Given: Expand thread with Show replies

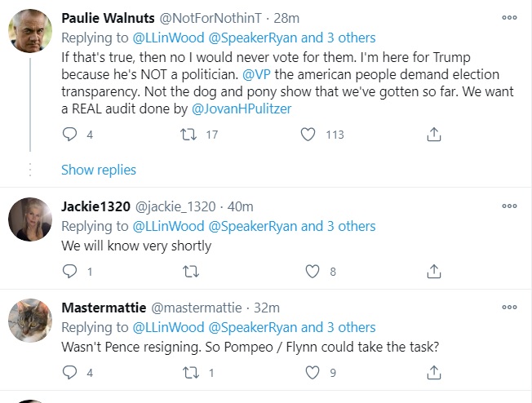Looking at the screenshot, I should 99,170.
